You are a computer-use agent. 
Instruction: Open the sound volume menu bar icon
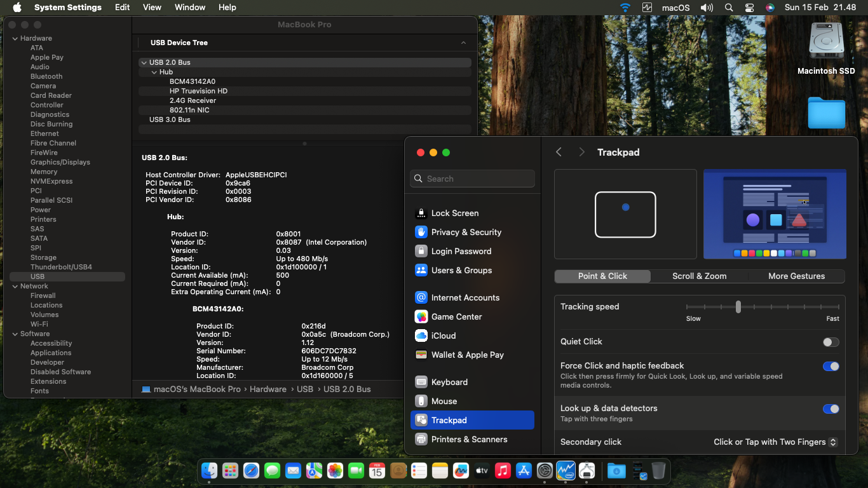click(707, 8)
